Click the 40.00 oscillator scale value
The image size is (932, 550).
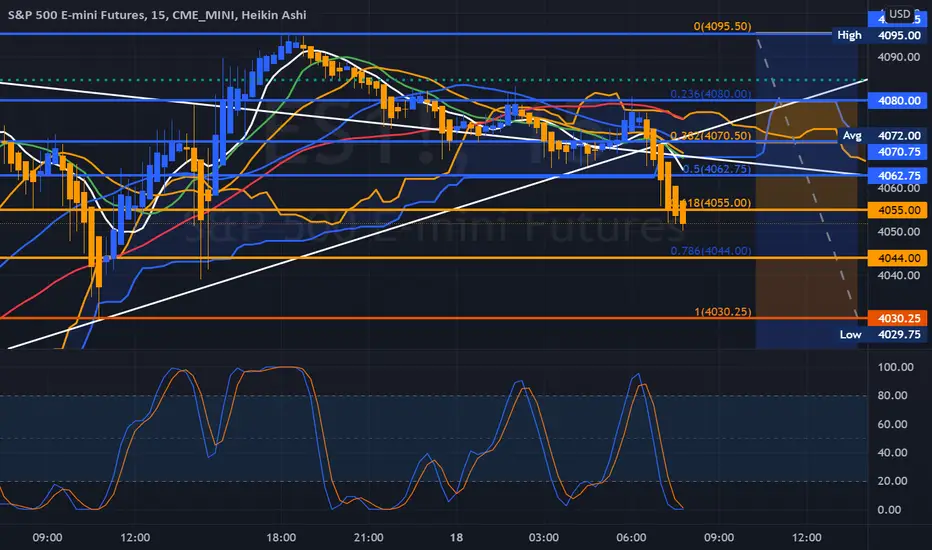[893, 452]
